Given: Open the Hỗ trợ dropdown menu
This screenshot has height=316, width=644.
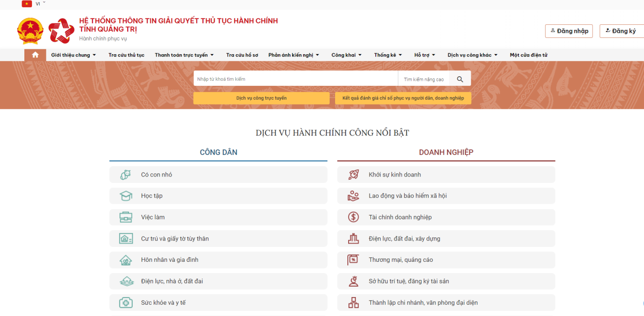Looking at the screenshot, I should (x=425, y=55).
